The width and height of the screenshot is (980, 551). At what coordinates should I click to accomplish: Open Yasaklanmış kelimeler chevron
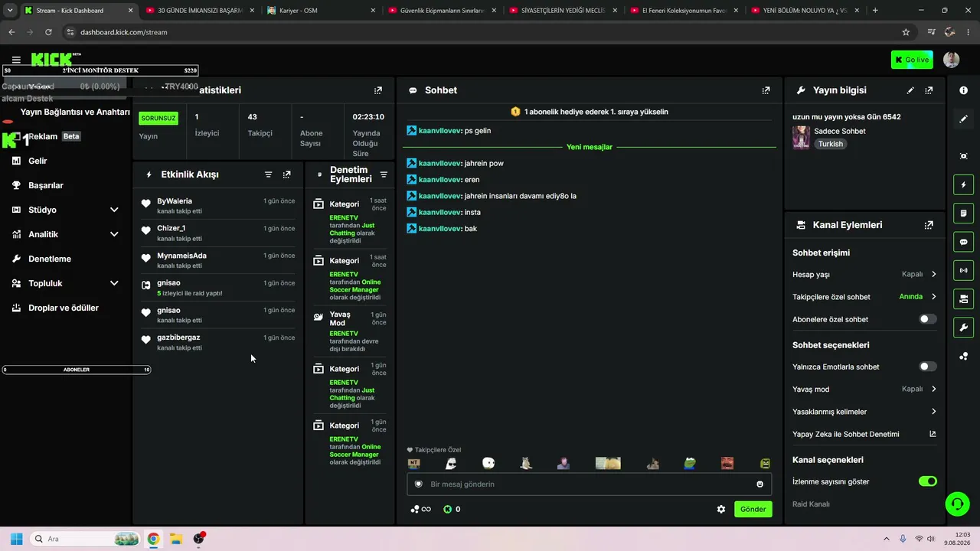[934, 412]
